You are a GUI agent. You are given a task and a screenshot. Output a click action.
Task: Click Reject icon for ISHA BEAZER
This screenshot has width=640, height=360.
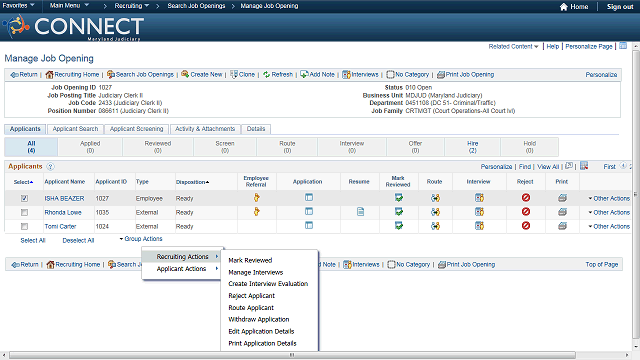(x=526, y=198)
